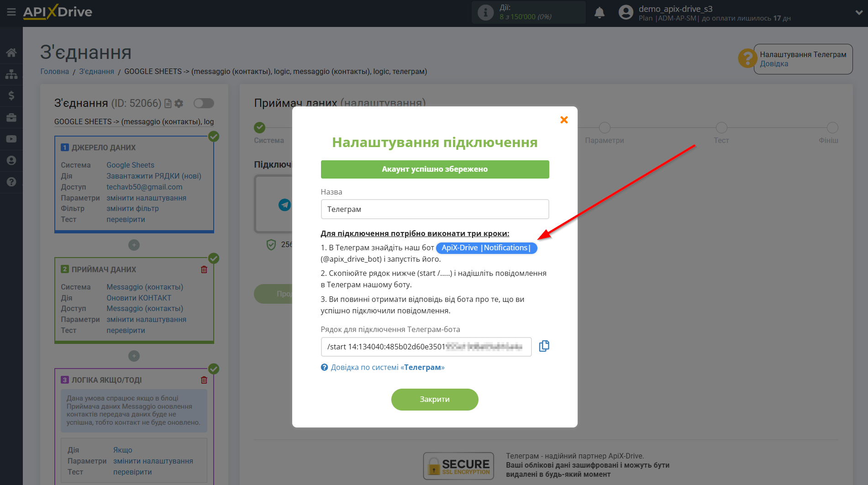Close the connection settings dialog with X
The width and height of the screenshot is (868, 485).
(x=564, y=120)
